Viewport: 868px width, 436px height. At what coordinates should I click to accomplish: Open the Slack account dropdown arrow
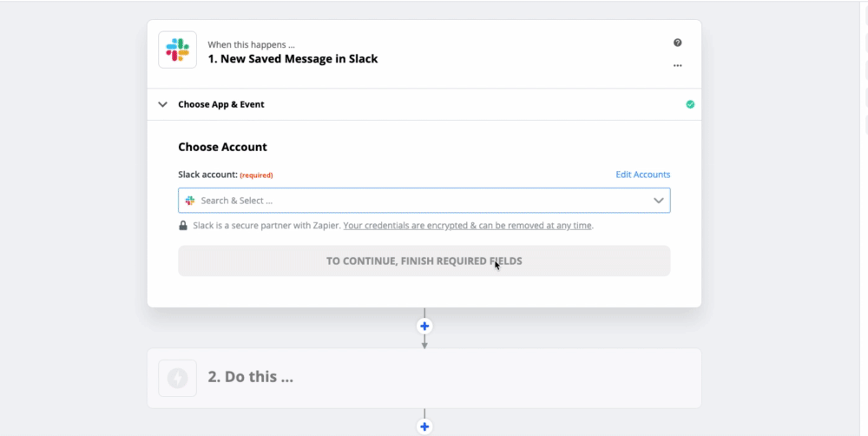point(659,201)
